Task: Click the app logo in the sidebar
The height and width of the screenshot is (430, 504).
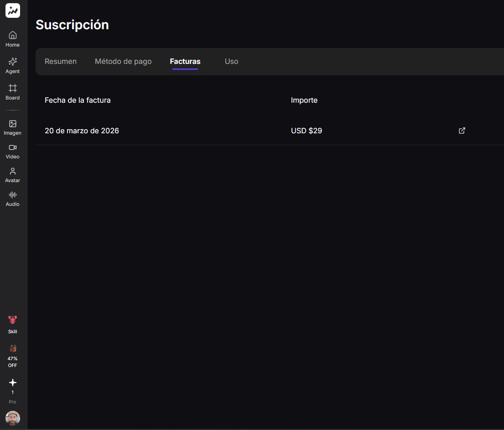Action: (x=12, y=10)
